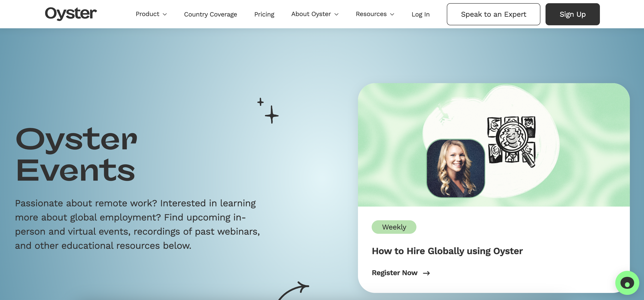Expand the About Oyster dropdown chevron

(337, 15)
